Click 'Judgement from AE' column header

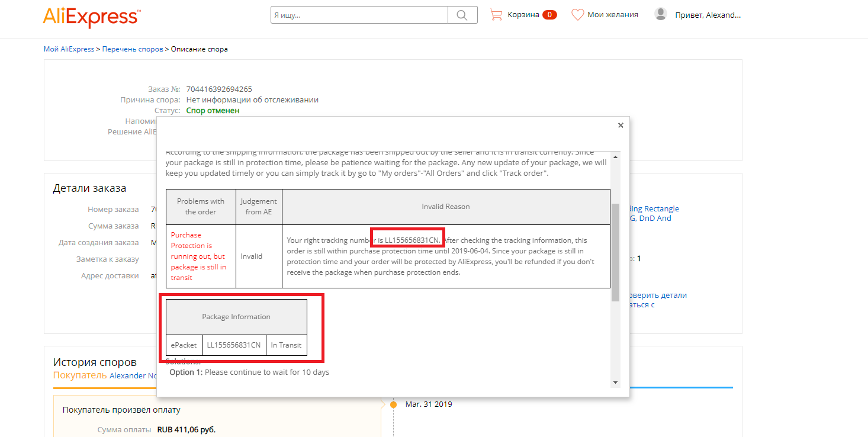259,207
